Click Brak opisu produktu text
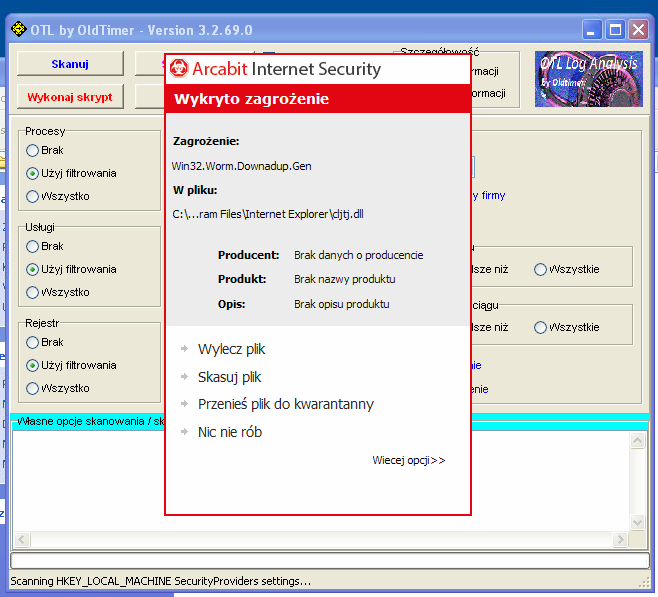 click(x=342, y=304)
